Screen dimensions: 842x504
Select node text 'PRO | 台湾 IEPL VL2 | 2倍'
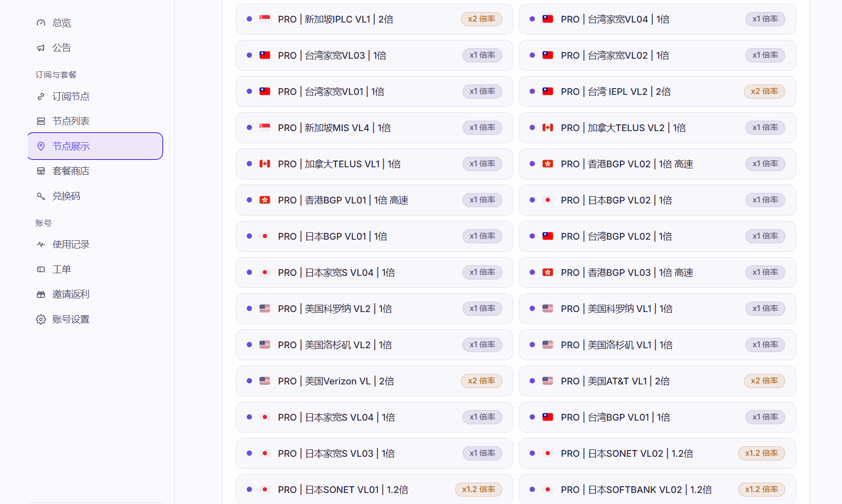(x=616, y=92)
